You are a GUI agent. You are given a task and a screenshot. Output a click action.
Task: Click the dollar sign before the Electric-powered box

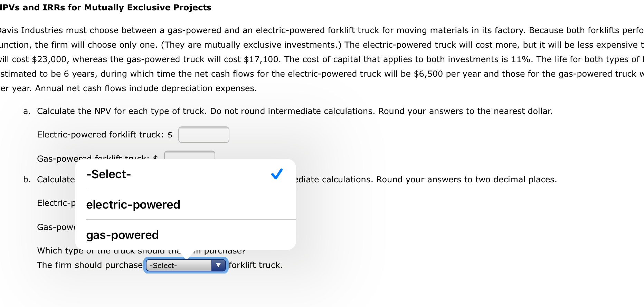170,134
